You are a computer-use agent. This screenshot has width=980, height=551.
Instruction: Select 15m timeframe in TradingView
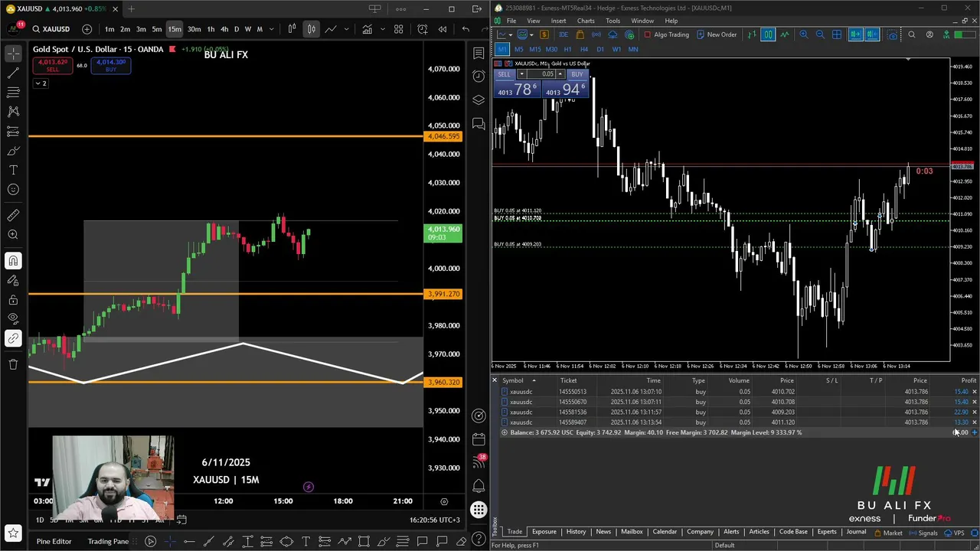click(x=175, y=29)
